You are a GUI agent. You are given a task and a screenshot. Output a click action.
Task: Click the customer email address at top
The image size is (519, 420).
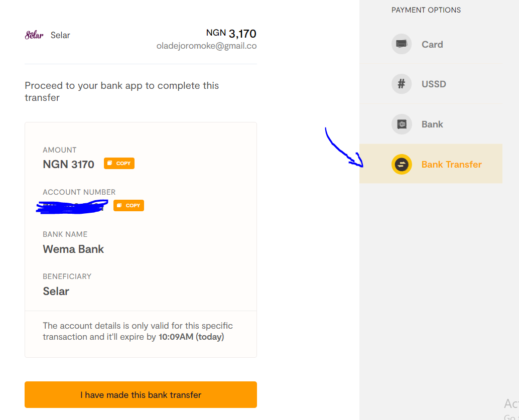coord(206,46)
